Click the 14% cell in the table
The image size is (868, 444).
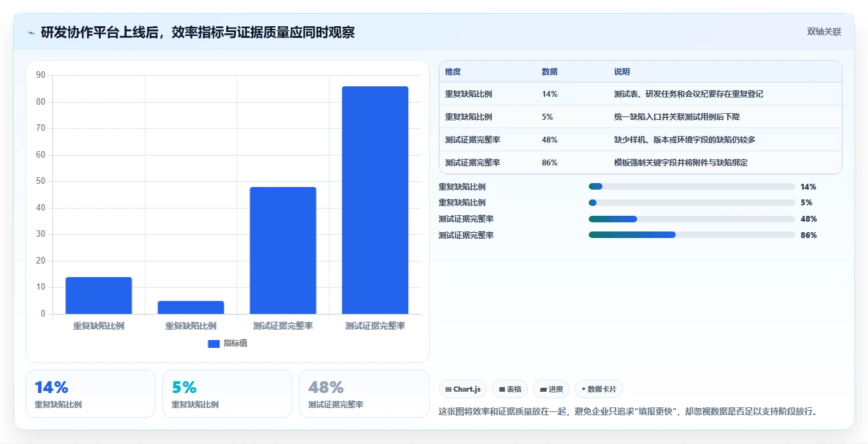click(549, 94)
